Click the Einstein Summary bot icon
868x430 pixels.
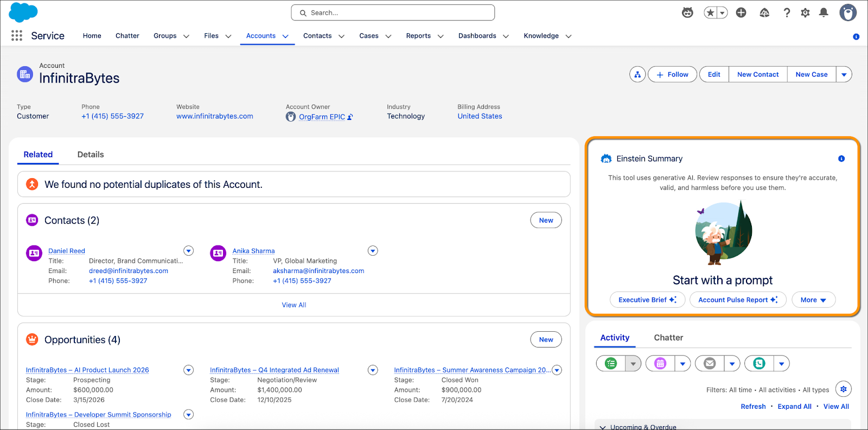[606, 159]
